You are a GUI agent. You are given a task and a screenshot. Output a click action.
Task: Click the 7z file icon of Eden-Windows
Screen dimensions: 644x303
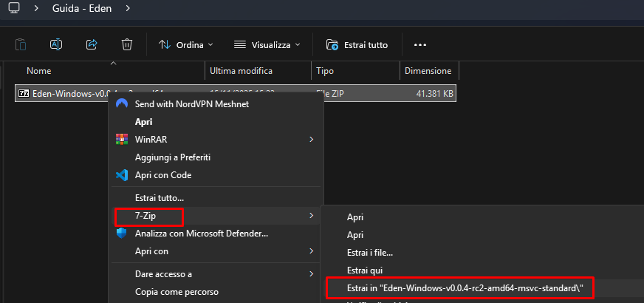pyautogui.click(x=24, y=93)
